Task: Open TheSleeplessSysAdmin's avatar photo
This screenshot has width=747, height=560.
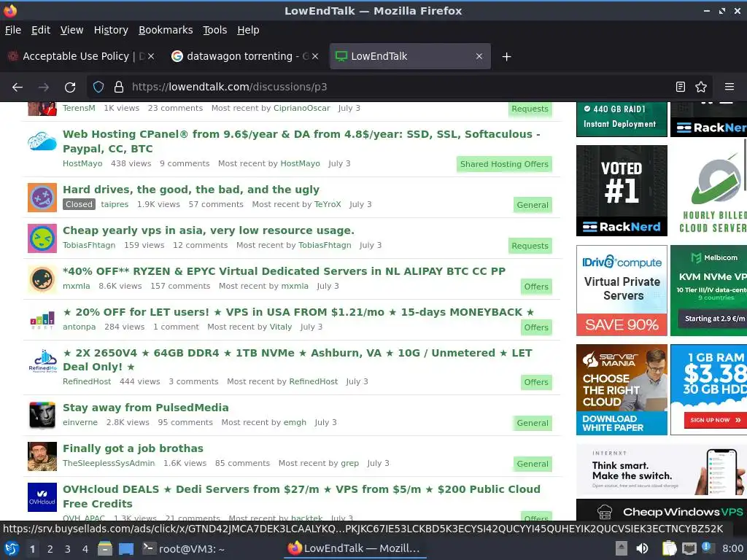Action: [x=42, y=456]
